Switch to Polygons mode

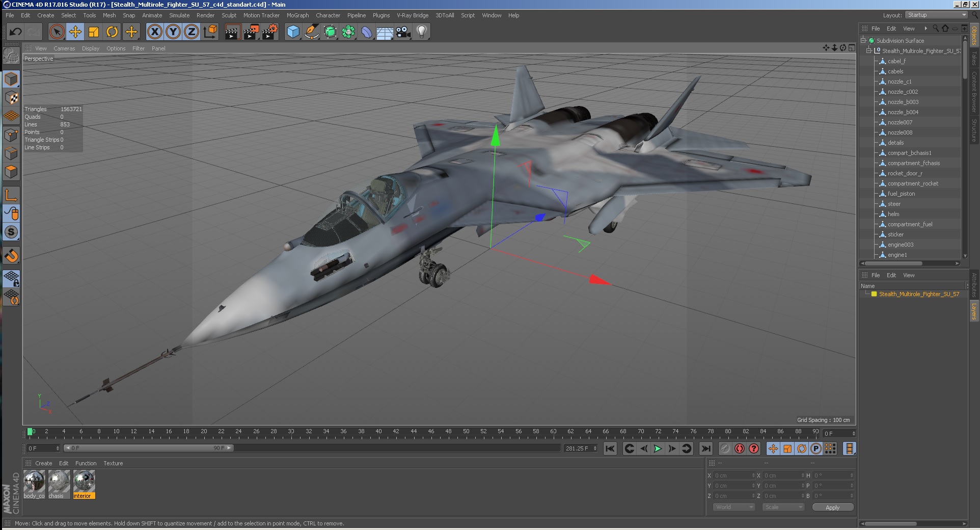click(x=11, y=172)
